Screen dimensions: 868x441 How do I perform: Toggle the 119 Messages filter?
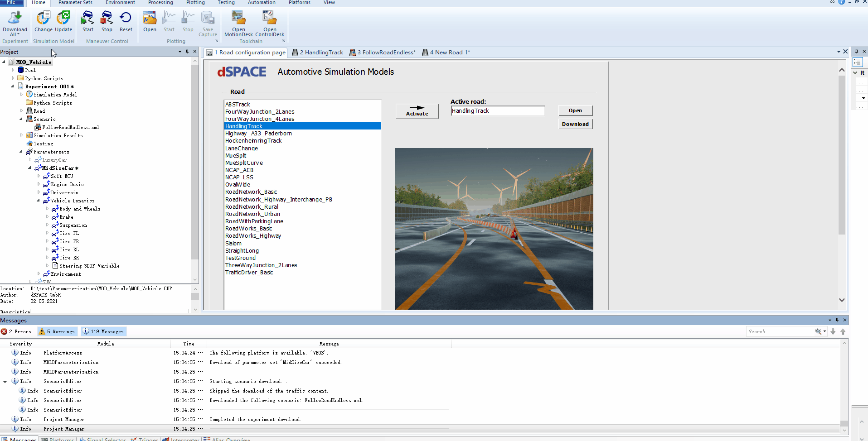point(103,331)
